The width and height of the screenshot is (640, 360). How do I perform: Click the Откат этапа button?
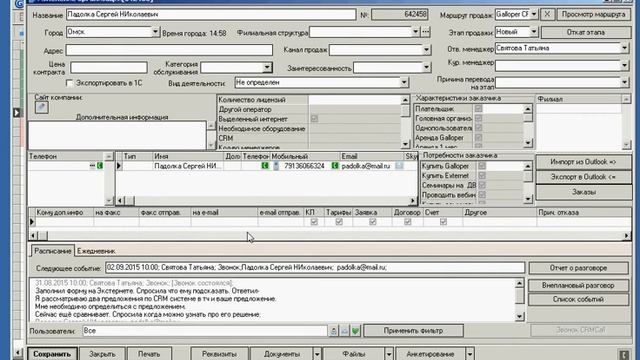point(586,32)
